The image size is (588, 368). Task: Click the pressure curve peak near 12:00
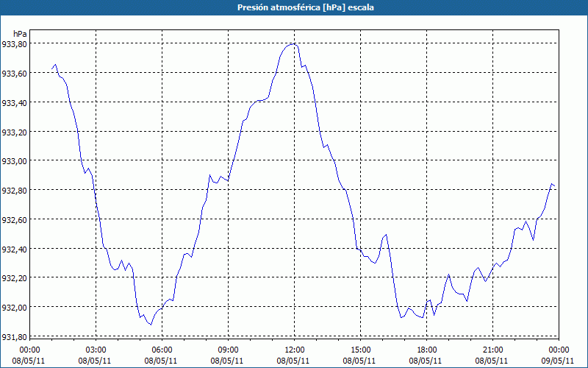coord(293,44)
